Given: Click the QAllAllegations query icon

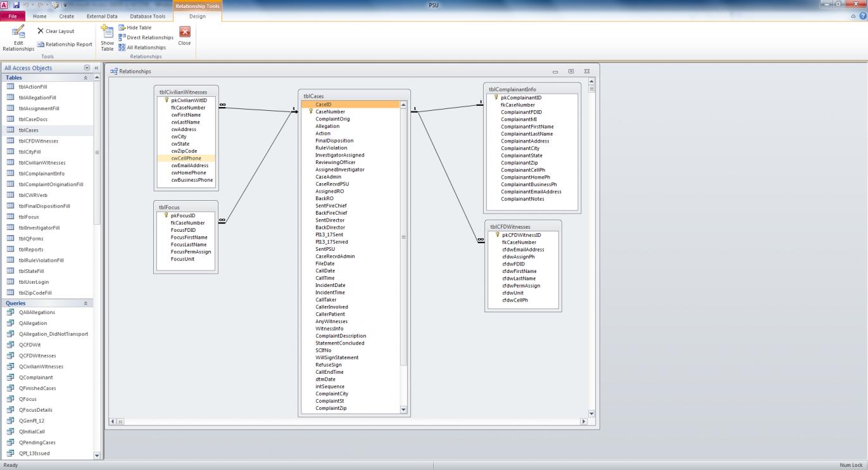Looking at the screenshot, I should (x=10, y=312).
